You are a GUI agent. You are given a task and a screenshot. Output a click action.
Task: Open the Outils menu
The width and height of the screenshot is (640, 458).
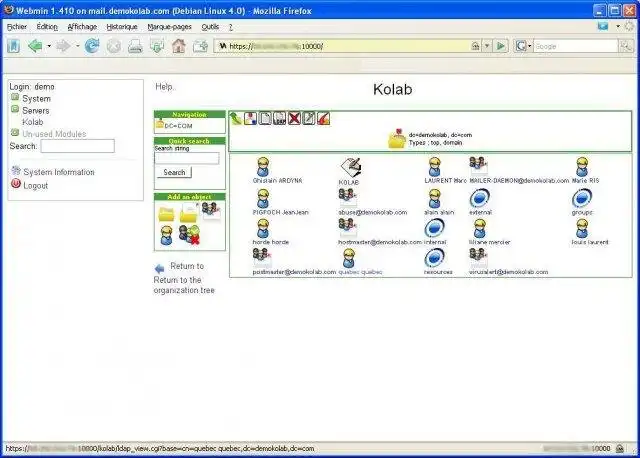(x=210, y=27)
